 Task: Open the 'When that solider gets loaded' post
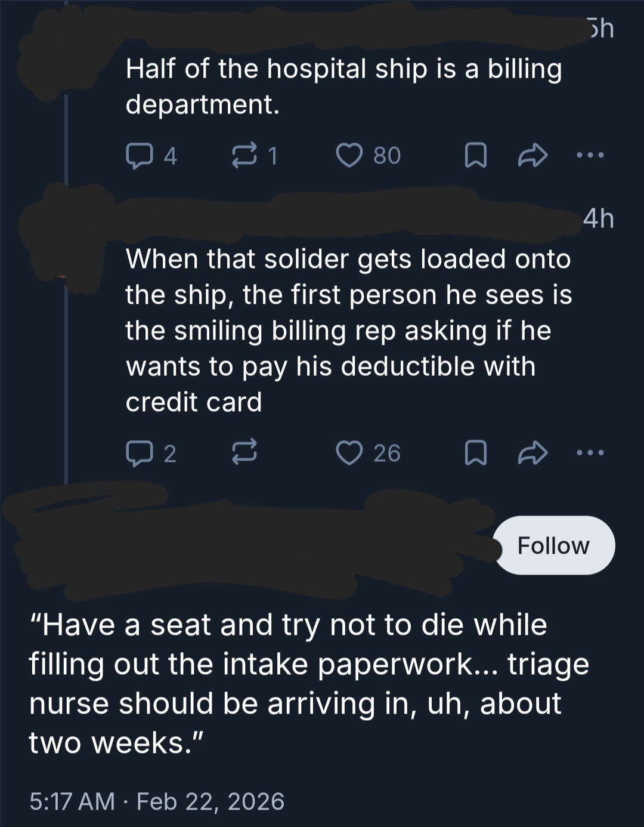pyautogui.click(x=348, y=330)
